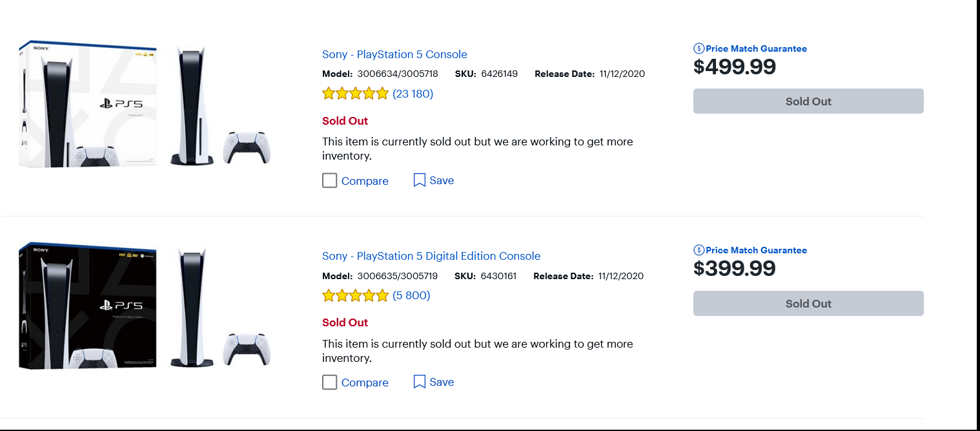Open the (23 180) reviews link

pyautogui.click(x=413, y=94)
